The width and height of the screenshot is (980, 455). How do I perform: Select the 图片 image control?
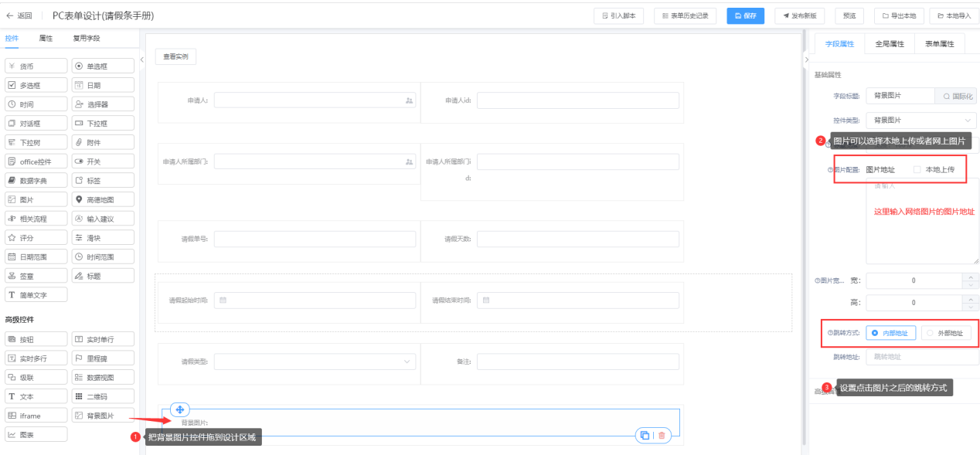pos(36,199)
